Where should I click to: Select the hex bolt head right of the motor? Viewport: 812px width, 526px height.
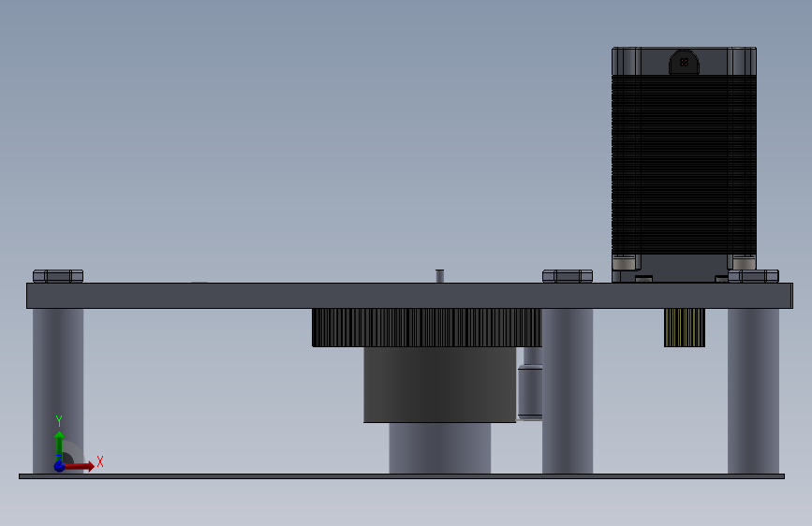click(x=754, y=276)
